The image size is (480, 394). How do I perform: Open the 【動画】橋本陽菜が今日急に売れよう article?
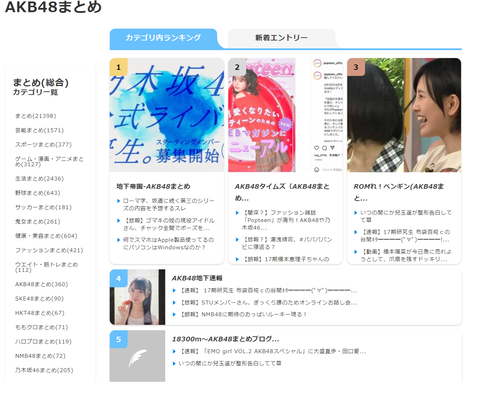pos(406,255)
